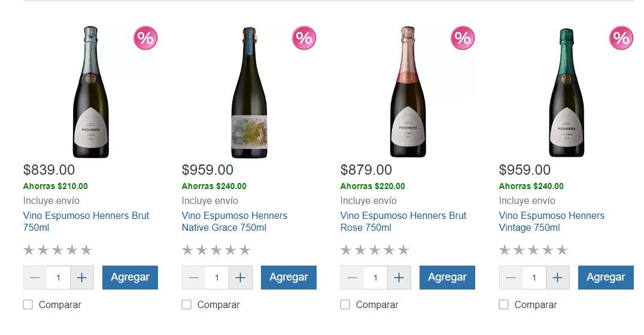The width and height of the screenshot is (644, 335).
Task: Click the discount badge on Henners Brut
Action: 145,38
